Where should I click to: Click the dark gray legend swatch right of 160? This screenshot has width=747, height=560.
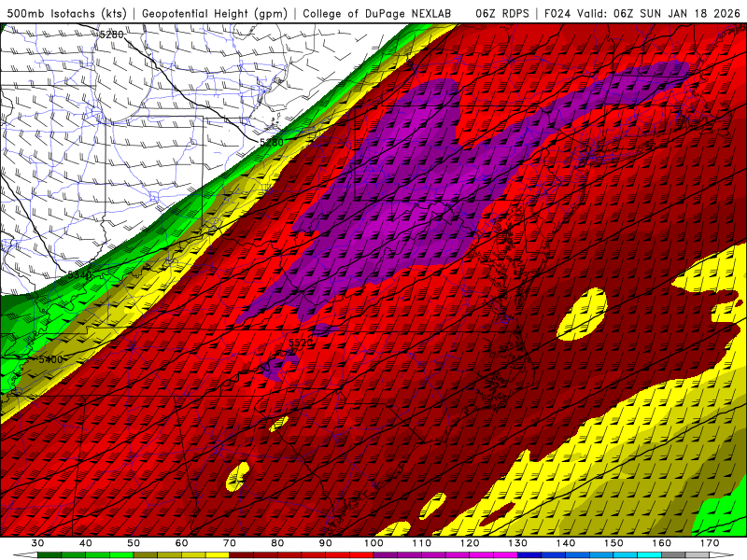673,555
